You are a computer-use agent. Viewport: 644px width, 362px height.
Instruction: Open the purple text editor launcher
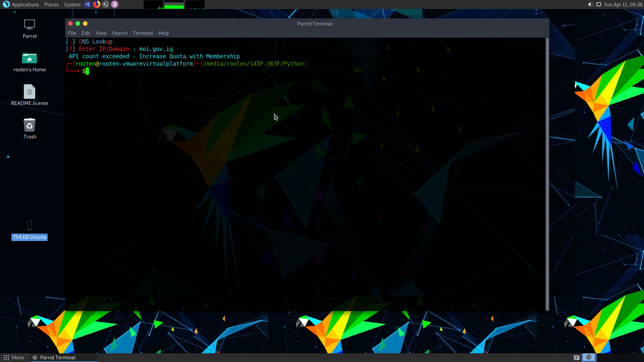[115, 4]
